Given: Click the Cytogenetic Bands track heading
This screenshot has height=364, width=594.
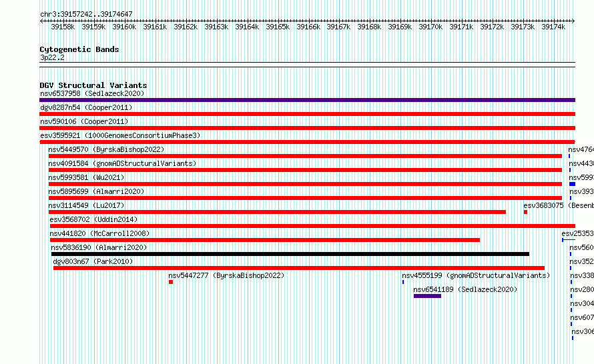Looking at the screenshot, I should point(79,49).
